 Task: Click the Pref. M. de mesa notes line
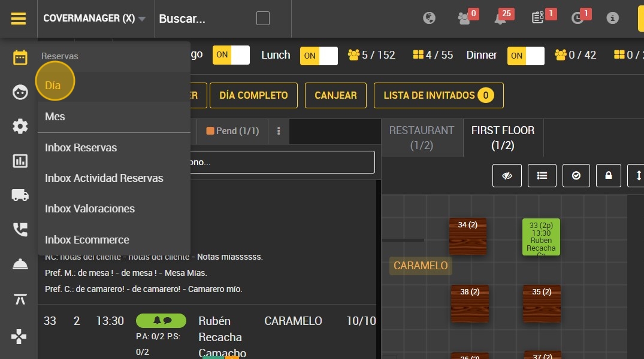(x=126, y=273)
